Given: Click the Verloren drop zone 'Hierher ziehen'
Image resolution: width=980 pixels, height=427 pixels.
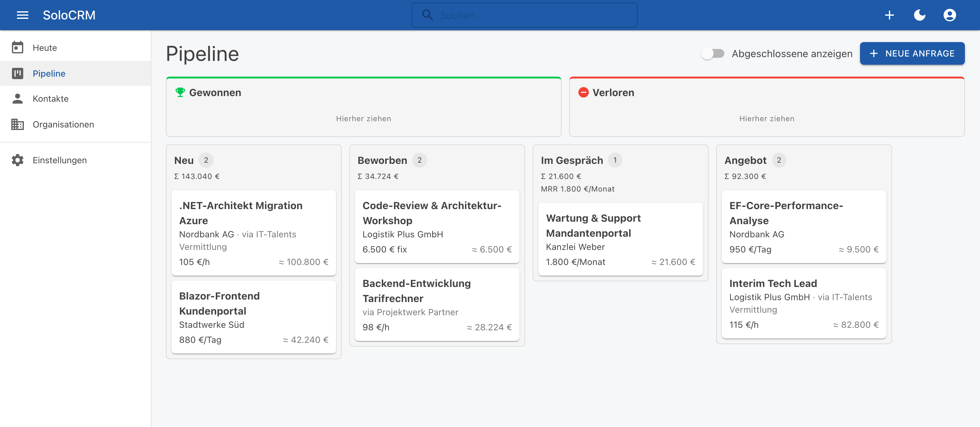Looking at the screenshot, I should 767,119.
